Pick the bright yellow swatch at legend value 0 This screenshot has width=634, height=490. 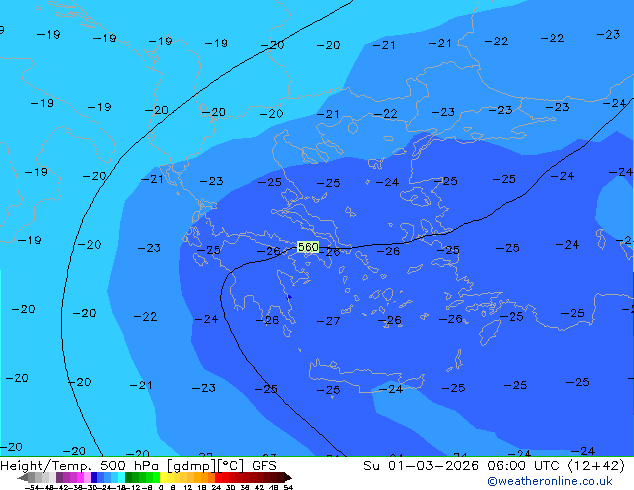(x=163, y=477)
